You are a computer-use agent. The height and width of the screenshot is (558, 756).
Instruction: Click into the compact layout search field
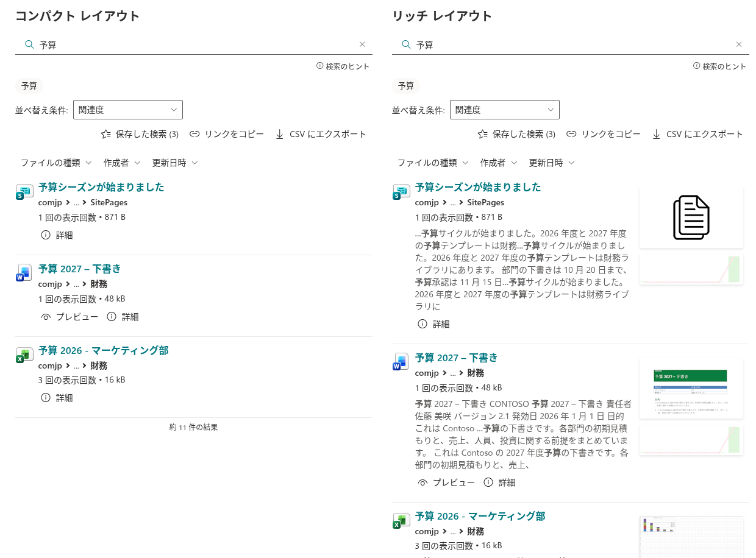[x=194, y=44]
